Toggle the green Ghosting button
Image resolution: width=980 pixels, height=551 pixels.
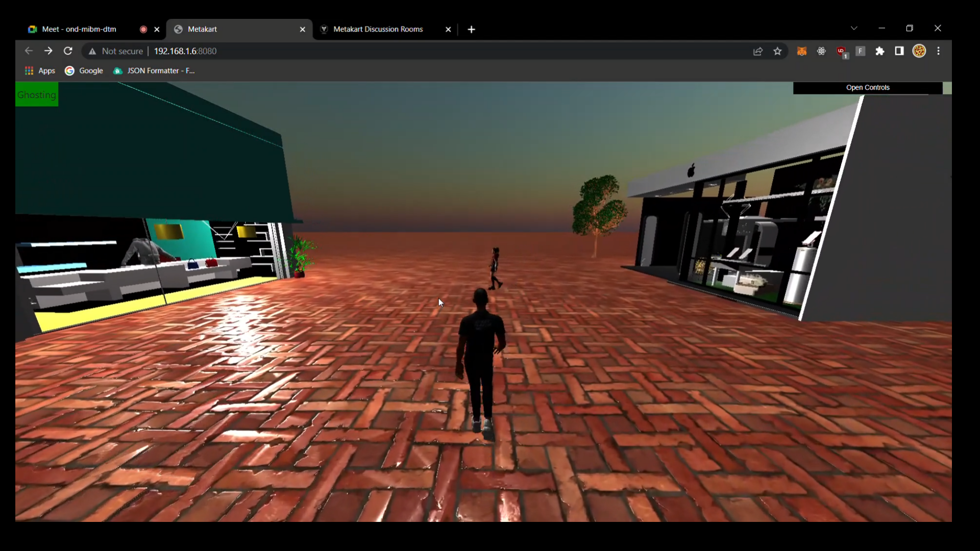click(x=37, y=95)
